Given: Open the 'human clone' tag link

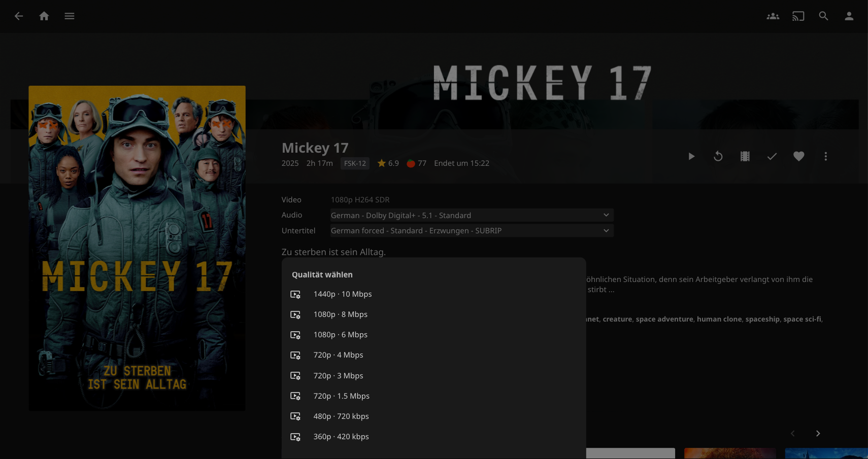Looking at the screenshot, I should [x=719, y=319].
